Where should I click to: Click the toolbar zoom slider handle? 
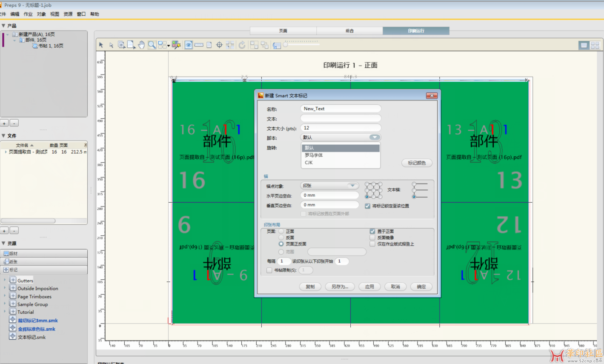[x=285, y=44]
